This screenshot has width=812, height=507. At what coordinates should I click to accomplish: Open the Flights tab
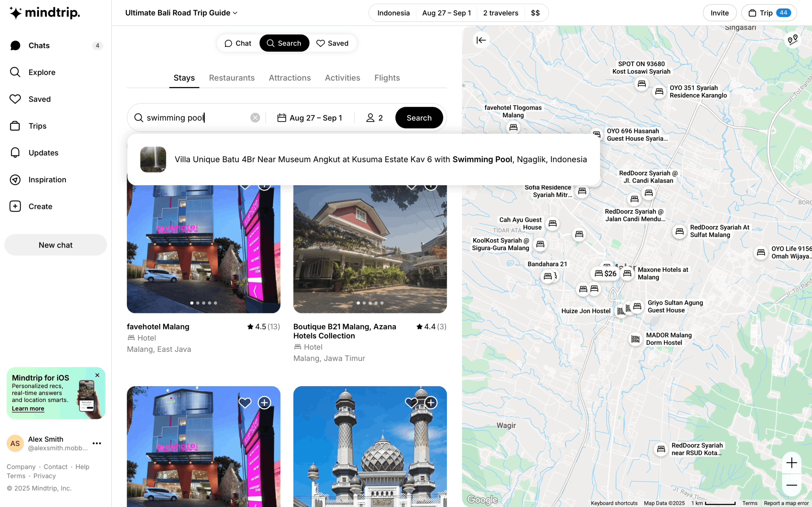click(x=387, y=78)
